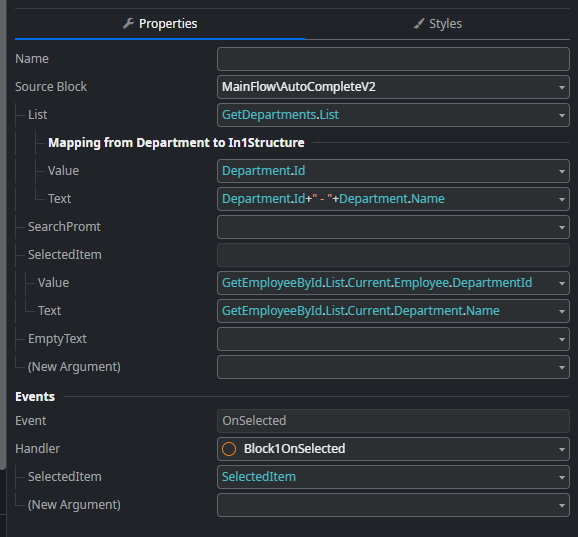Open the GetEmployeeById Department.Name dropdown arrow
This screenshot has width=578, height=537.
(562, 311)
